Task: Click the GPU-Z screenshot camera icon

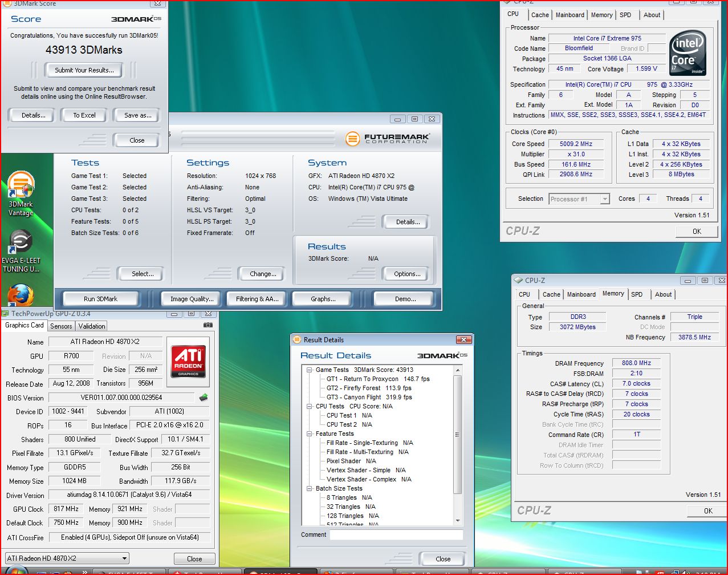Action: point(208,325)
